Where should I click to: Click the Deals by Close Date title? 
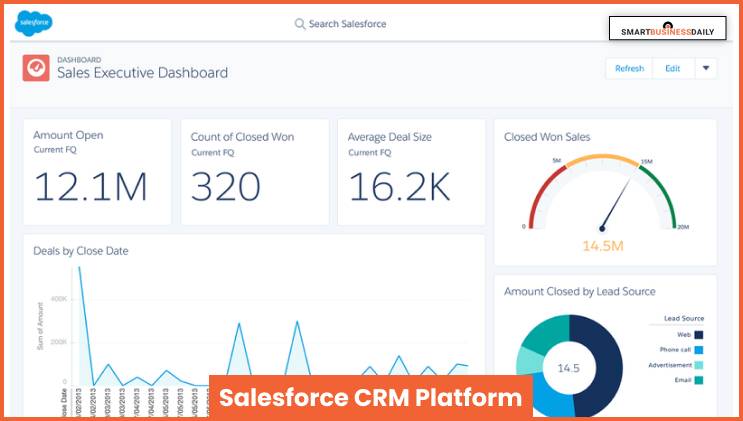[81, 251]
